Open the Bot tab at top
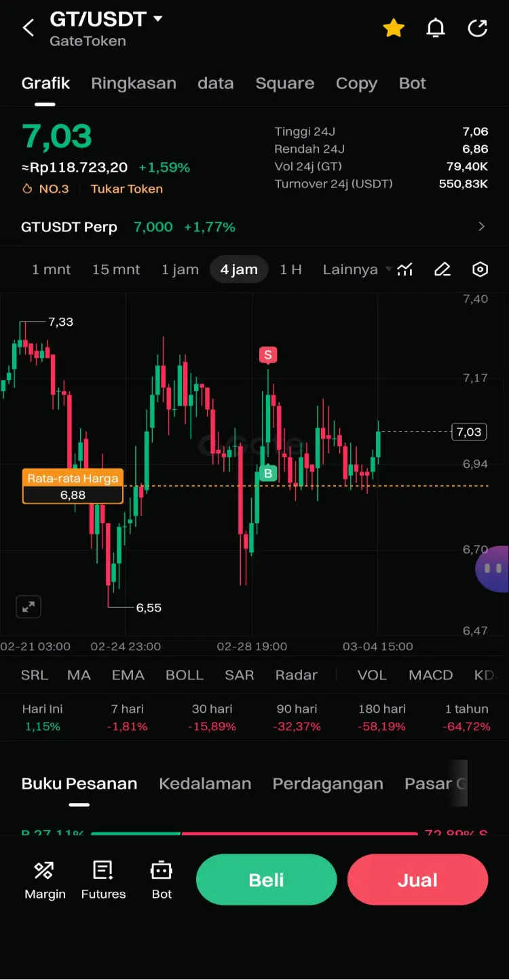Viewport: 509px width, 980px height. [x=413, y=83]
